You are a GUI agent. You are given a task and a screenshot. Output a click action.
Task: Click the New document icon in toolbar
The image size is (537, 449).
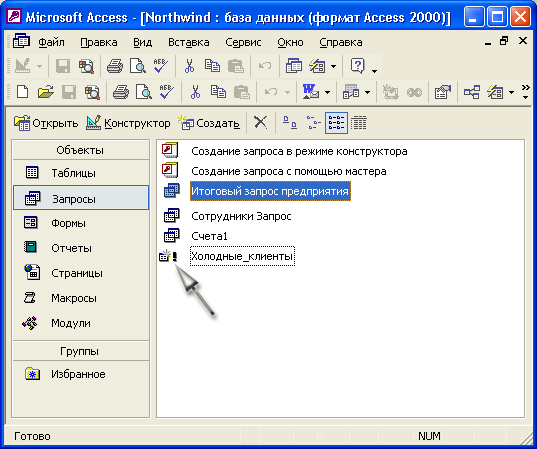point(23,92)
